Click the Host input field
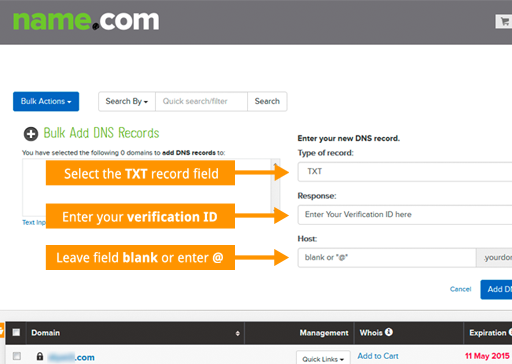512x364 pixels. (387, 258)
